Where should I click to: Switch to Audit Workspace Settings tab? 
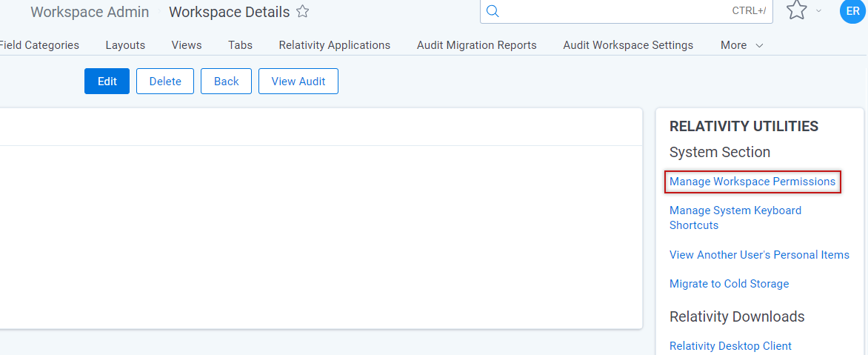(x=628, y=45)
